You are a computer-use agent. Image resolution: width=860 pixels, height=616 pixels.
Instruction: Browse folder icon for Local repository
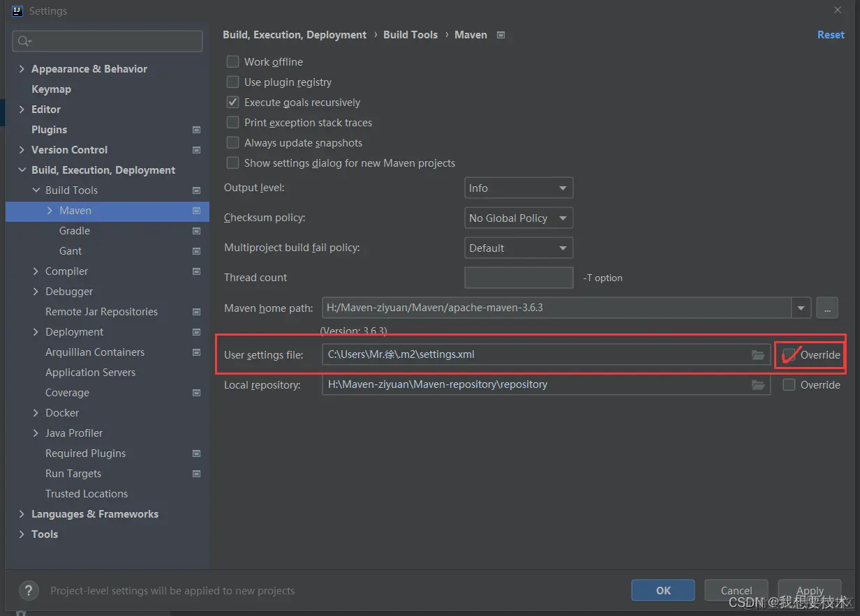coord(757,384)
